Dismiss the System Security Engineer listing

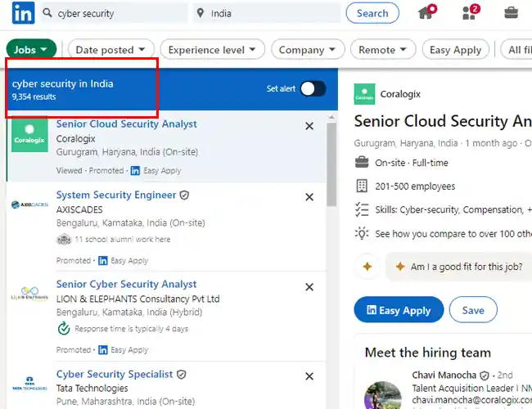(309, 197)
